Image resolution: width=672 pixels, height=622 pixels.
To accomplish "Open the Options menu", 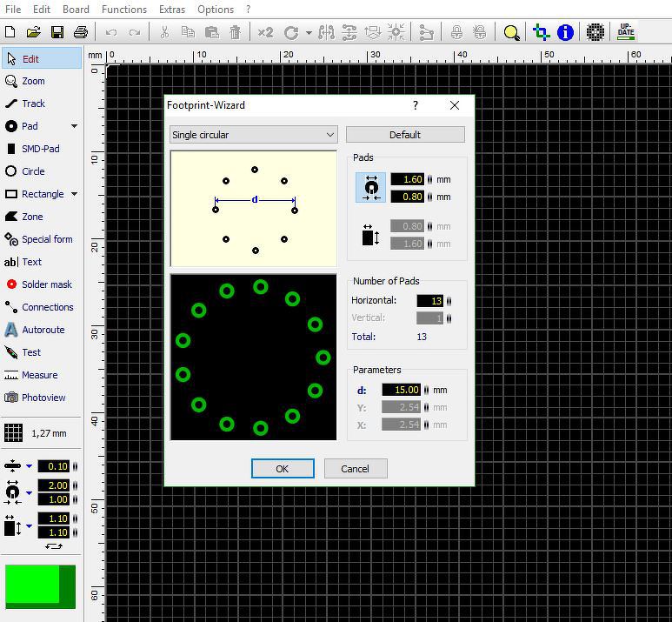I will (216, 9).
